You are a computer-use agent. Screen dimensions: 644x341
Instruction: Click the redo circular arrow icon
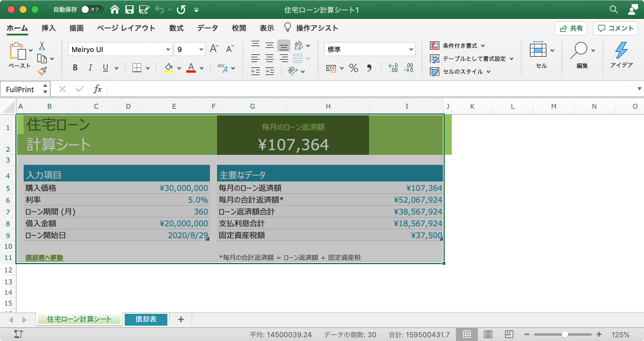181,9
